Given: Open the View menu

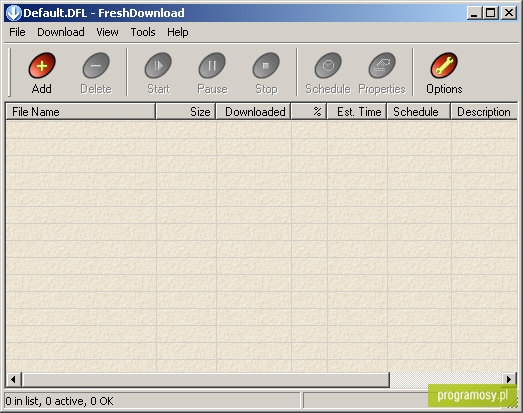Looking at the screenshot, I should coord(107,32).
